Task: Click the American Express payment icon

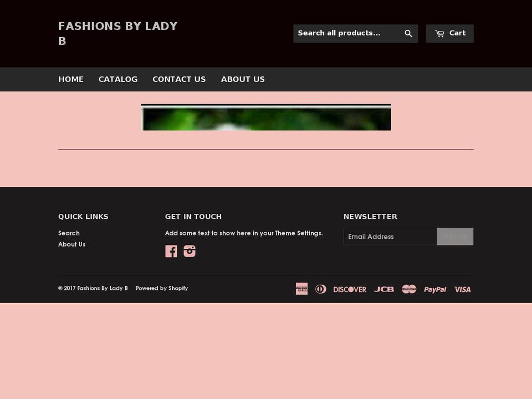Action: (x=301, y=289)
